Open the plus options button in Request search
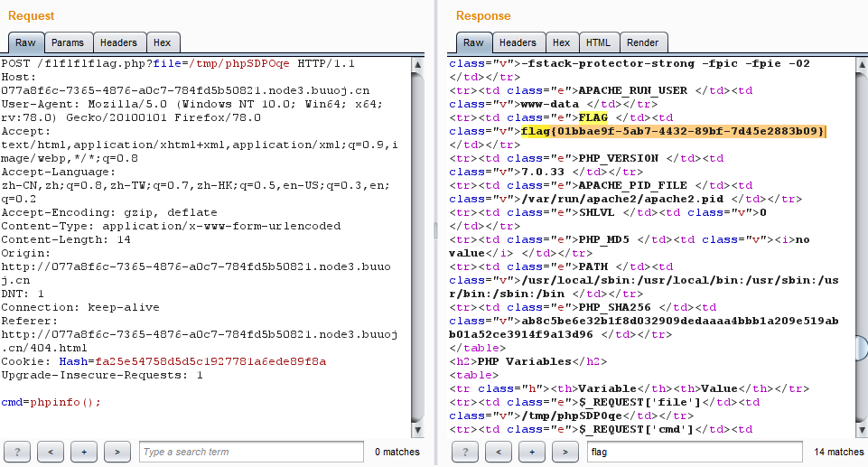 click(84, 452)
